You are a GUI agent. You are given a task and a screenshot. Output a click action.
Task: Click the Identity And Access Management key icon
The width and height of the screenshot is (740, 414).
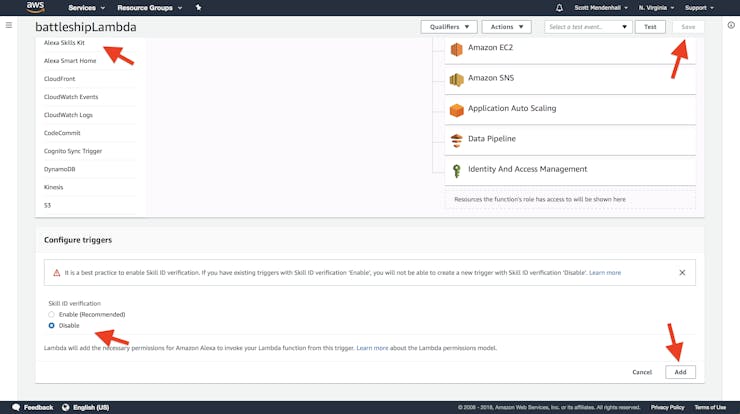456,171
